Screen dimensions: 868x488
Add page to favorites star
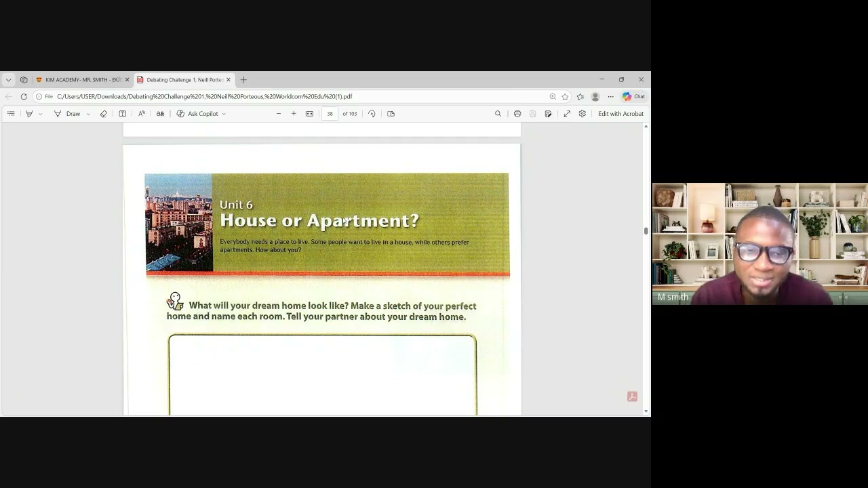[565, 97]
